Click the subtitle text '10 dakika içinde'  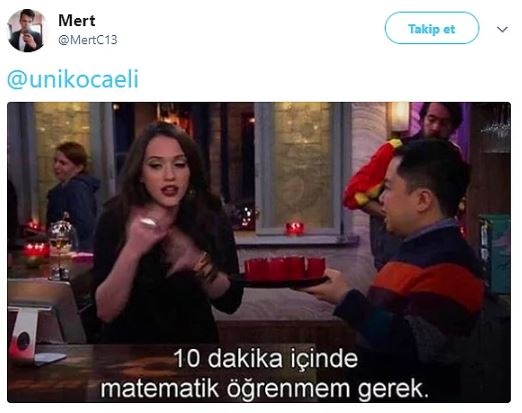click(x=266, y=359)
